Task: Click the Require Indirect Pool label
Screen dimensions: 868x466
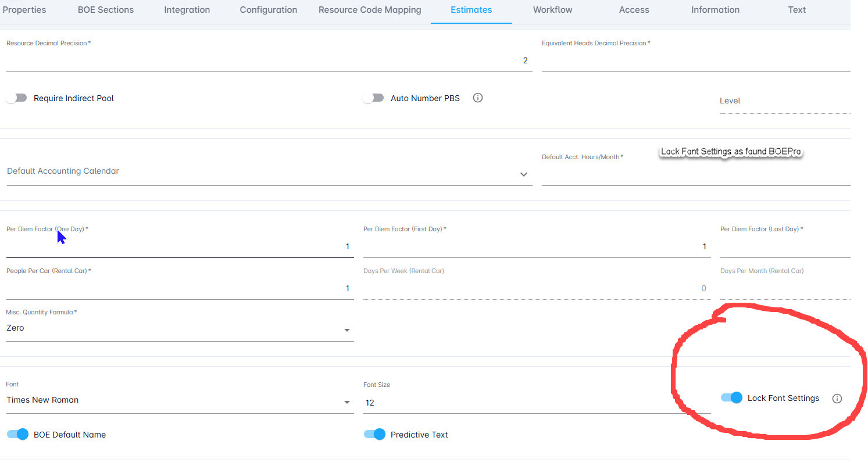Action: (74, 98)
